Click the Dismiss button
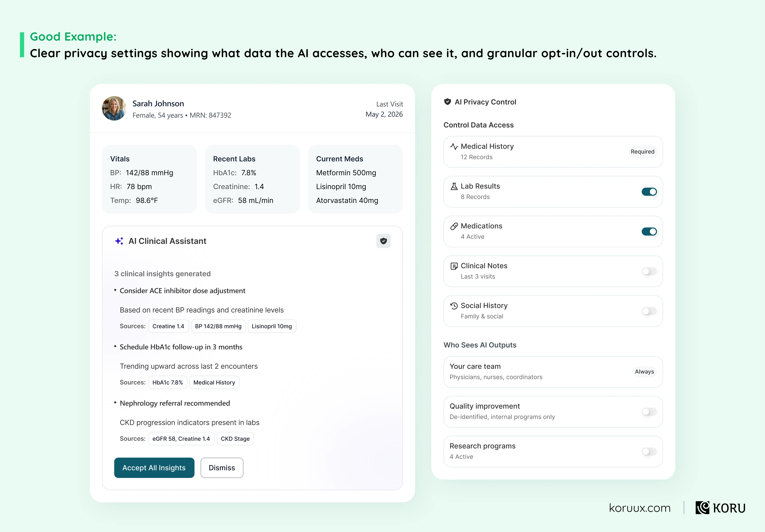This screenshot has height=532, width=765. tap(222, 468)
